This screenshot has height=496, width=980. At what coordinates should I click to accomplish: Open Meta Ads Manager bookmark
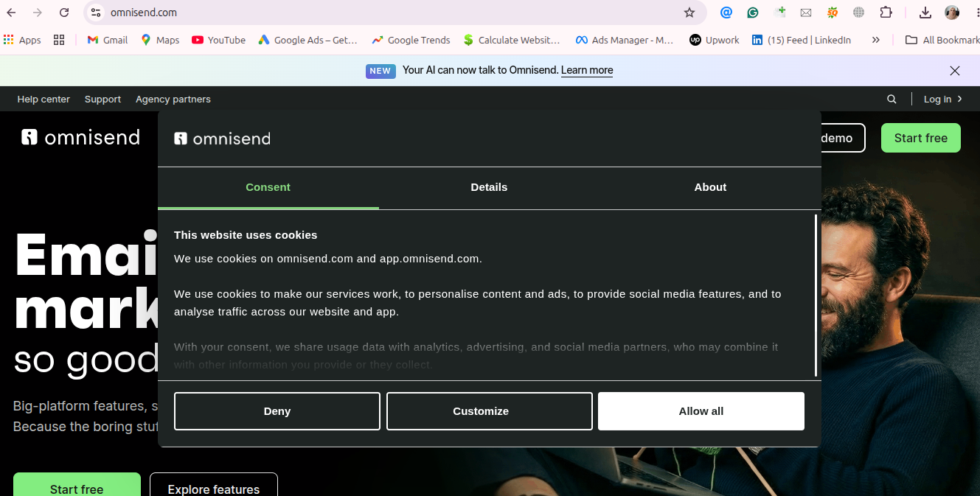point(625,40)
